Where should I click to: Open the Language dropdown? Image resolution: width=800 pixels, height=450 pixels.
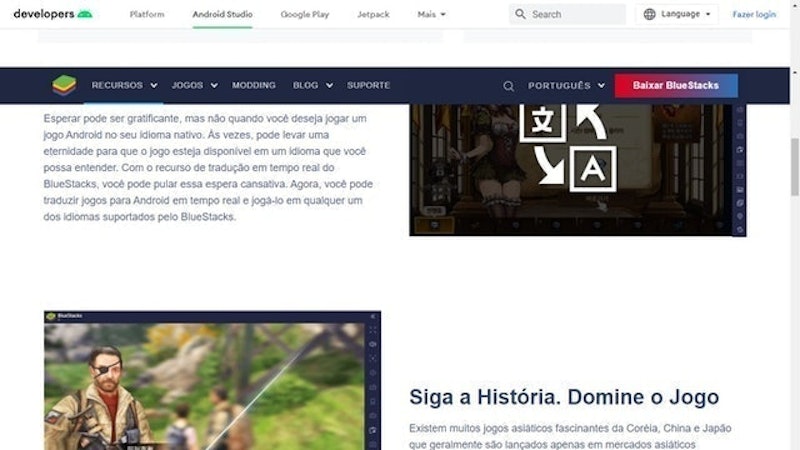pos(677,14)
